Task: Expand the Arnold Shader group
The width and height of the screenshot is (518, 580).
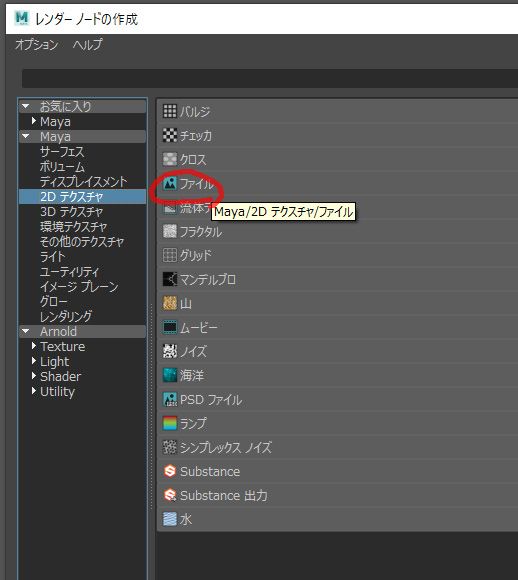Action: click(34, 376)
